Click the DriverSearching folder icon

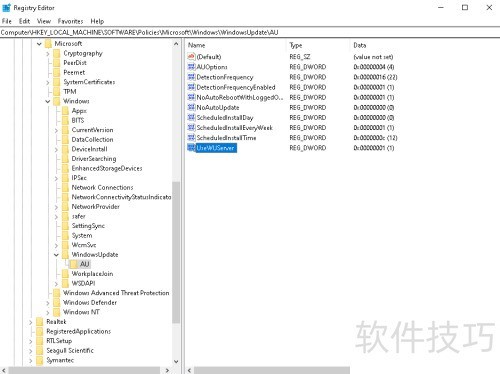pyautogui.click(x=65, y=159)
